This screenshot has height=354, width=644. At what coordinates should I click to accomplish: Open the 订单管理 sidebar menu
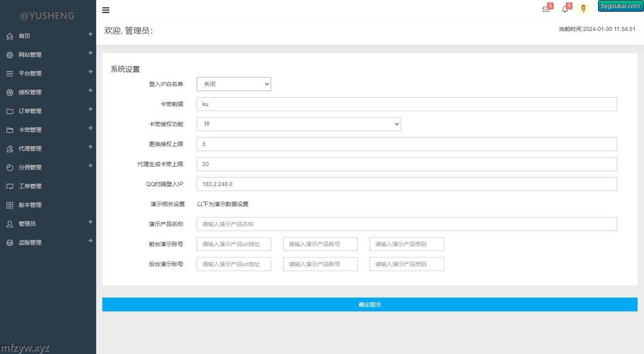(30, 111)
